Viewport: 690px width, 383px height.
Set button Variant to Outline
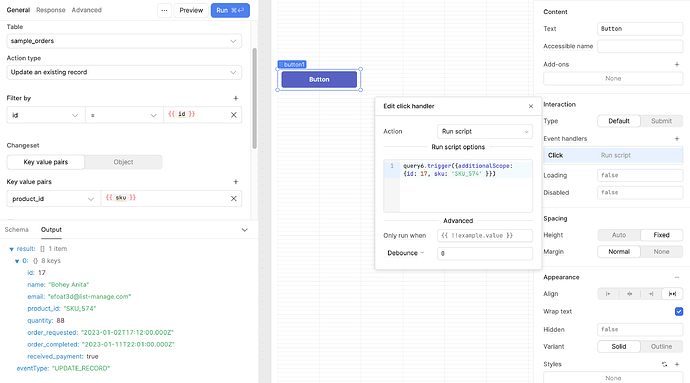pyautogui.click(x=661, y=346)
